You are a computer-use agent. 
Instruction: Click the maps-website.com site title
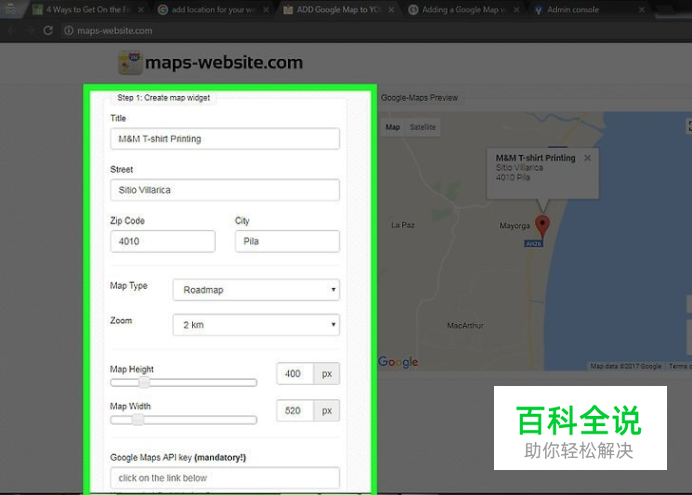(224, 62)
